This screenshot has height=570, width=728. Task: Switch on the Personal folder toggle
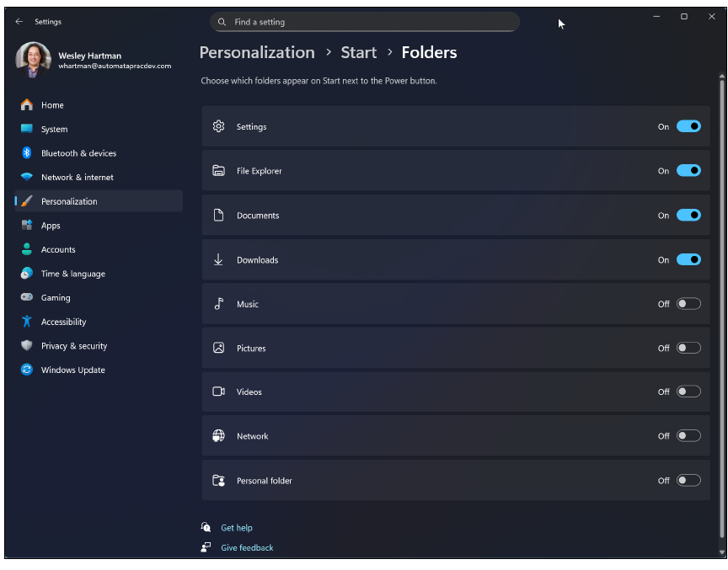point(688,481)
